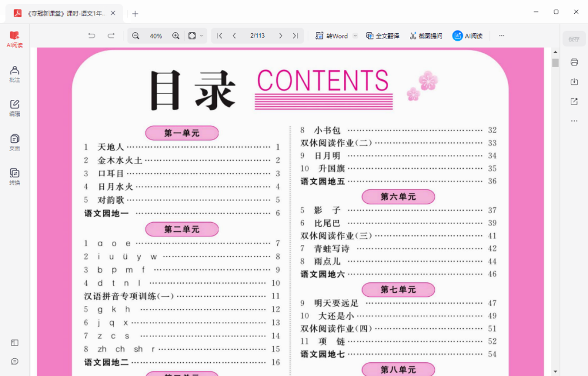Toggle the sidebar panel from bottom-left icon

coord(14,343)
